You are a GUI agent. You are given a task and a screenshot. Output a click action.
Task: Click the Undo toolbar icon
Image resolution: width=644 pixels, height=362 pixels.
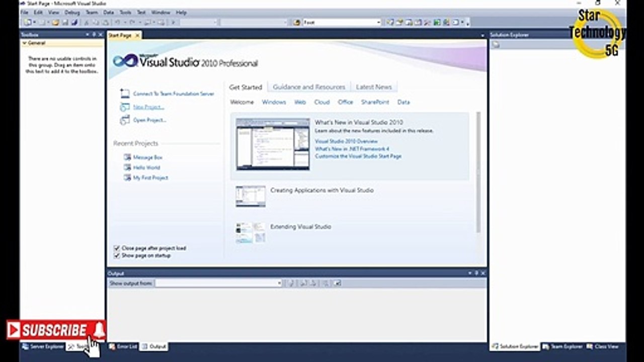coord(117,22)
